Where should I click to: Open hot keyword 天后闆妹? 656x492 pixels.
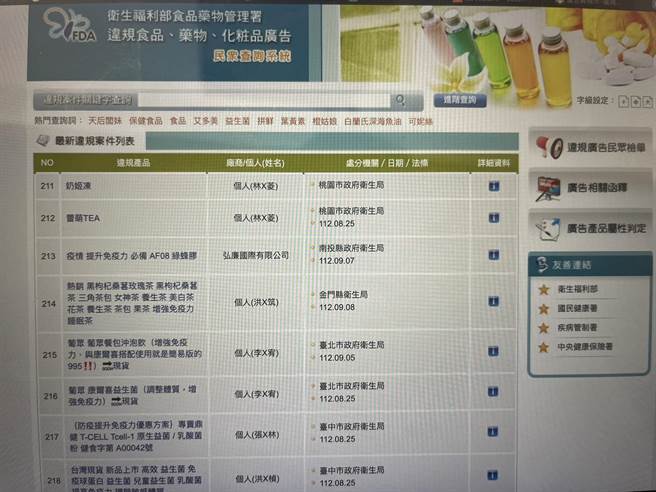[105, 121]
